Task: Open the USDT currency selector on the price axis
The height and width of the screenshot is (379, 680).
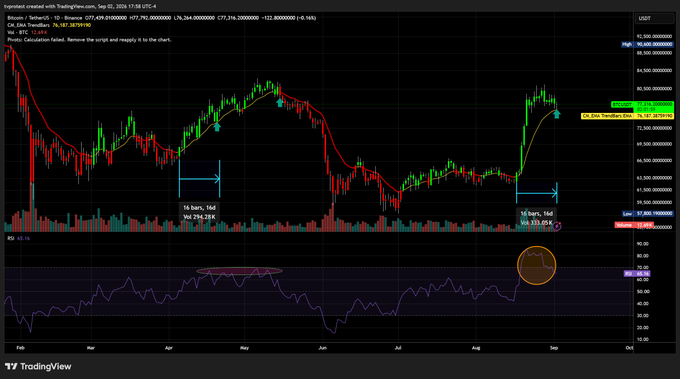Action: (x=654, y=18)
